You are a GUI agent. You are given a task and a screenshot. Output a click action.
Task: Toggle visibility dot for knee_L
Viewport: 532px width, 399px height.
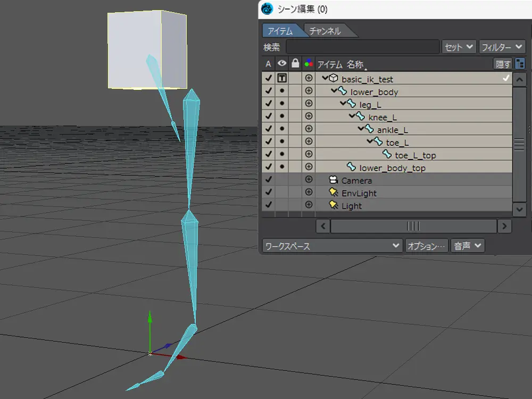coord(282,117)
